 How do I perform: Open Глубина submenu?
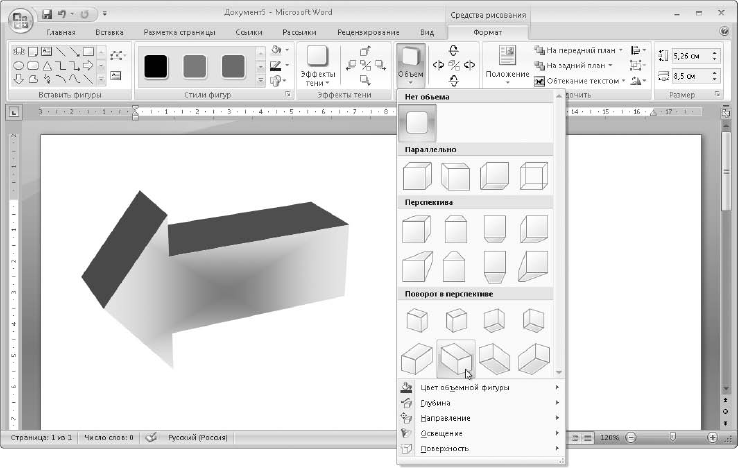(480, 403)
